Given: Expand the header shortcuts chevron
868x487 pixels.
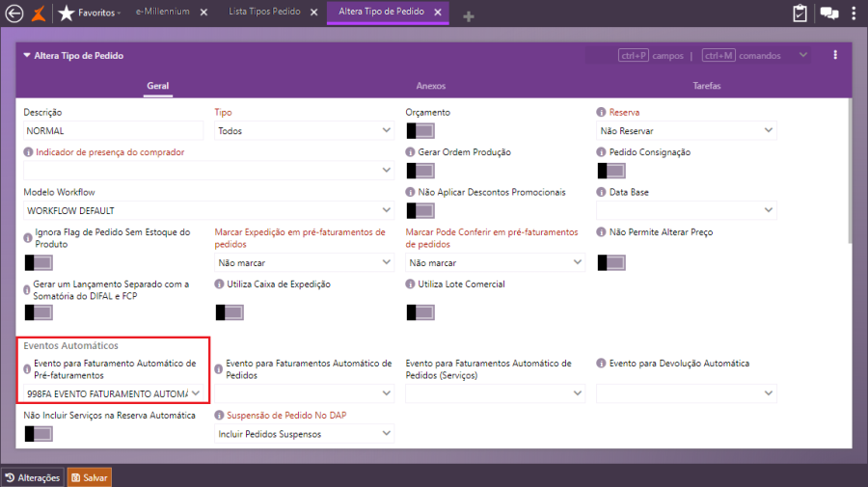Looking at the screenshot, I should click(x=803, y=55).
